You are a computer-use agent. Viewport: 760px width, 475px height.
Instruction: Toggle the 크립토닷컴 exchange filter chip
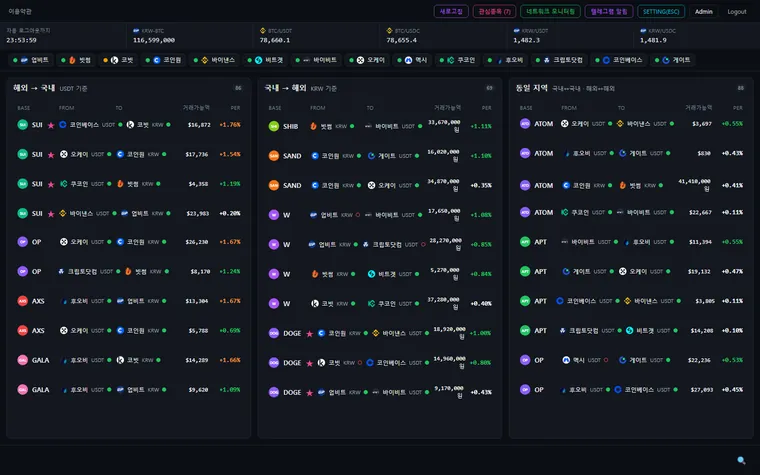click(559, 60)
